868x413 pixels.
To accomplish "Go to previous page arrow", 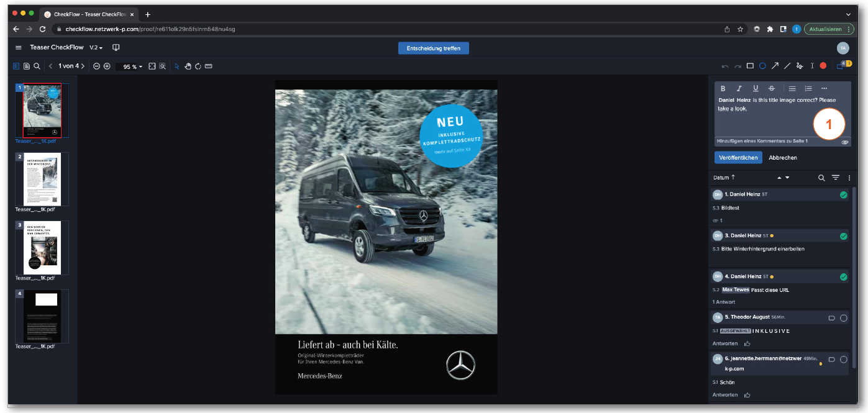I will point(50,66).
